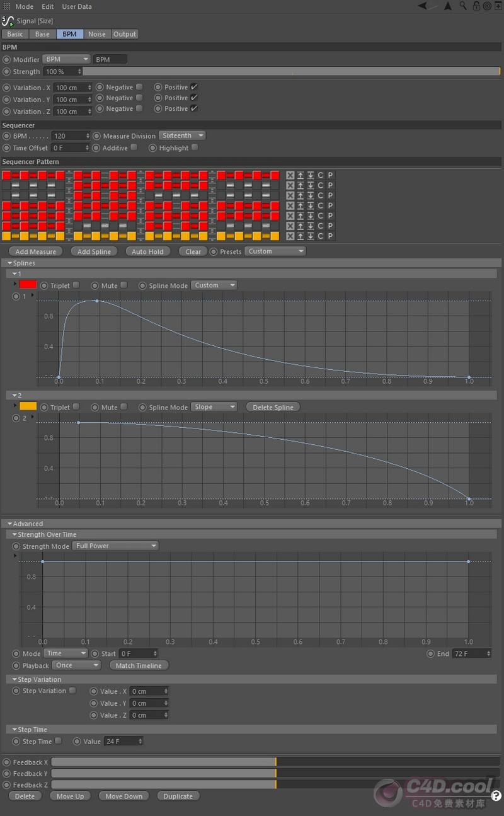Copy the first sequencer row with C
This screenshot has width=504, height=816.
click(x=320, y=175)
